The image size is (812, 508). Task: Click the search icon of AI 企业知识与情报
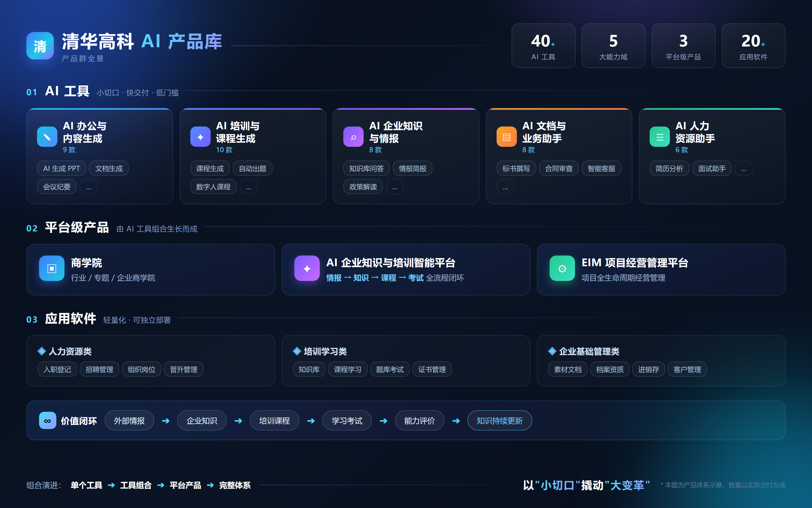coord(353,137)
